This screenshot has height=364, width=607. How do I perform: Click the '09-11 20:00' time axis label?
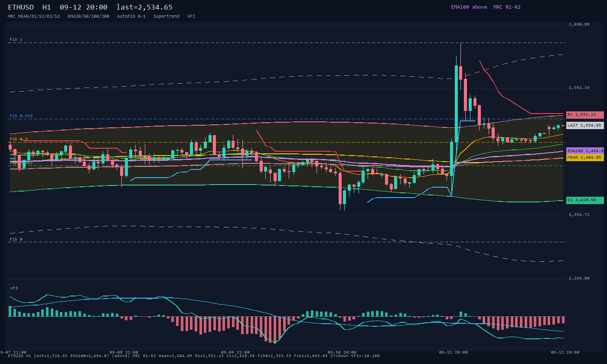pyautogui.click(x=454, y=352)
